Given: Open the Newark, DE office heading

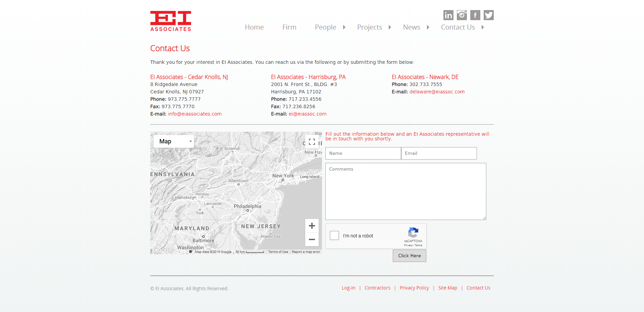Looking at the screenshot, I should coord(425,77).
